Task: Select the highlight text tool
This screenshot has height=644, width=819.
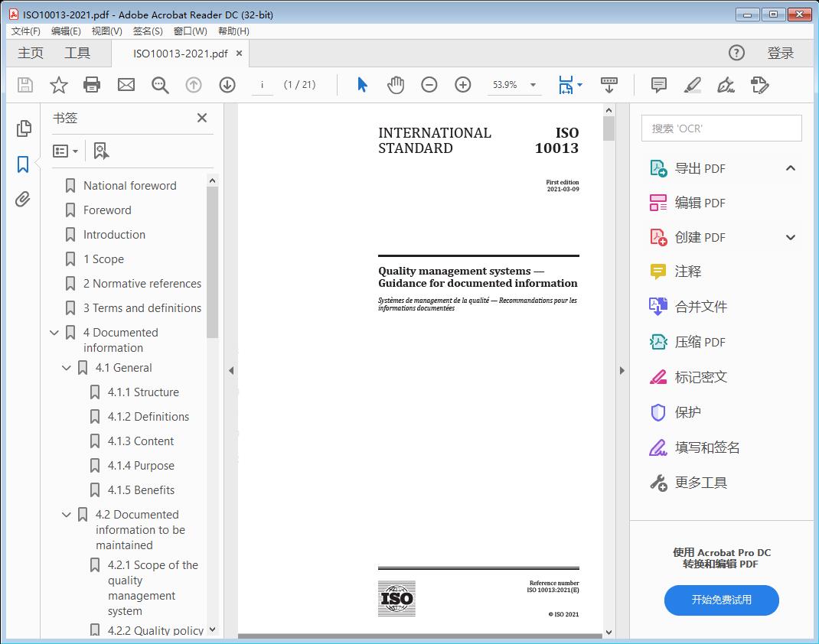Action: click(x=692, y=85)
